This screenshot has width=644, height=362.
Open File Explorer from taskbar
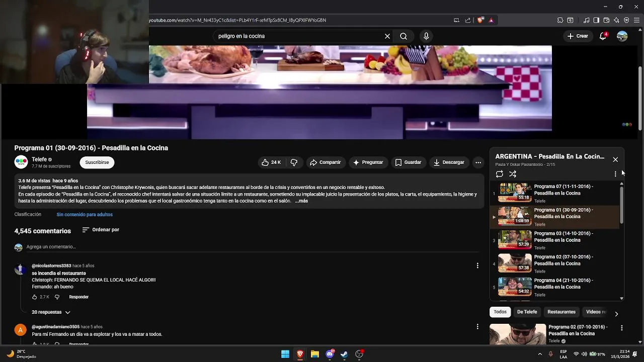point(314,354)
